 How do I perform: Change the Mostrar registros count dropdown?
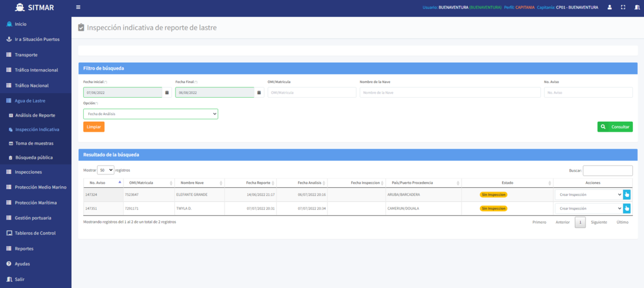coord(106,170)
